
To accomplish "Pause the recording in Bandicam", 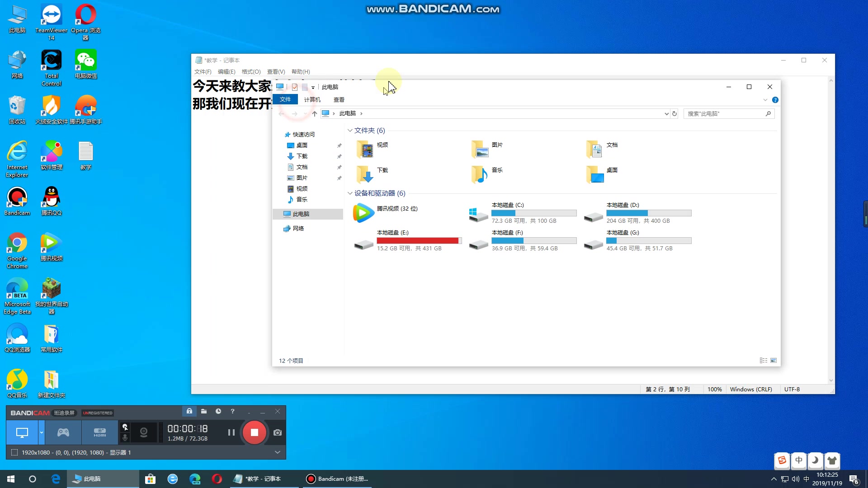I will coord(231,432).
